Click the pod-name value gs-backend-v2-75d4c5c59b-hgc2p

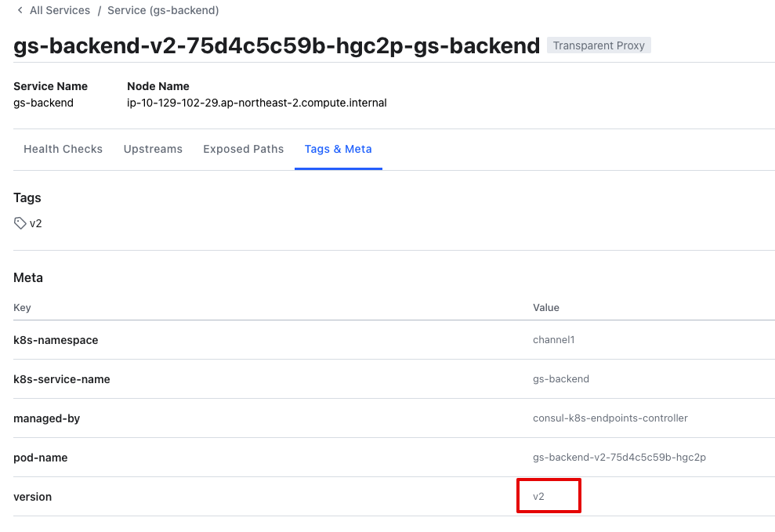point(619,458)
